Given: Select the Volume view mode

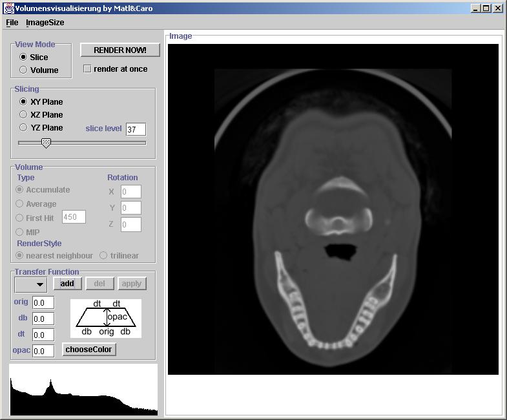Looking at the screenshot, I should click(23, 70).
